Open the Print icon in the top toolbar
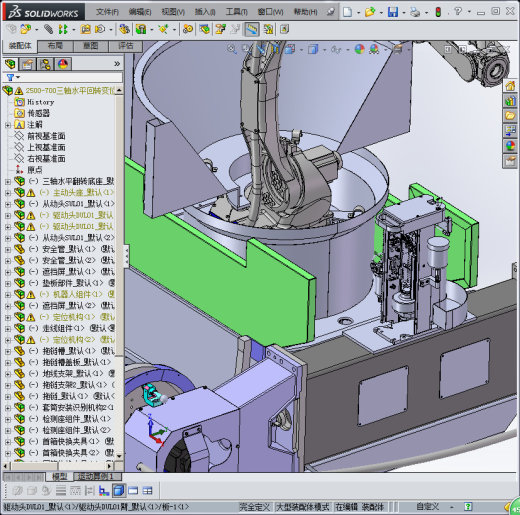Image resolution: width=520 pixels, height=515 pixels. click(x=415, y=12)
